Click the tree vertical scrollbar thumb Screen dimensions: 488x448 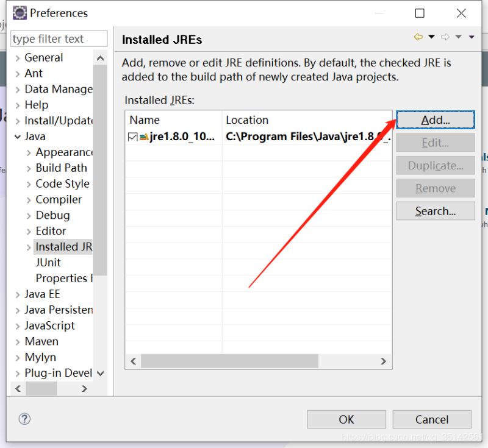[100, 170]
